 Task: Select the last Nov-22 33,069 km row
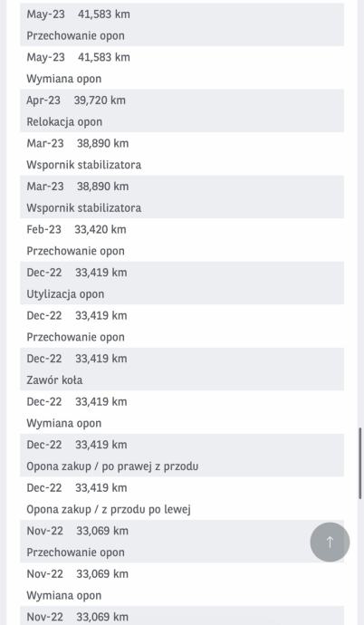pos(182,615)
